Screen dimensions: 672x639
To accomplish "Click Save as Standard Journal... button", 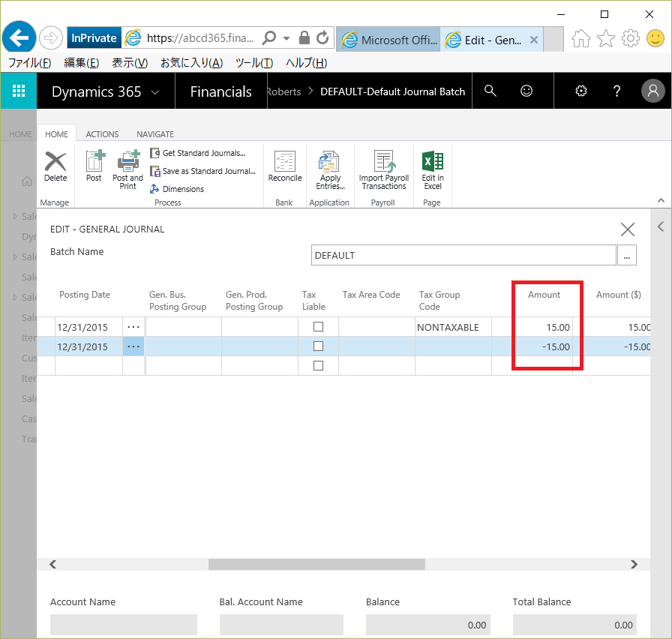I will tap(202, 171).
